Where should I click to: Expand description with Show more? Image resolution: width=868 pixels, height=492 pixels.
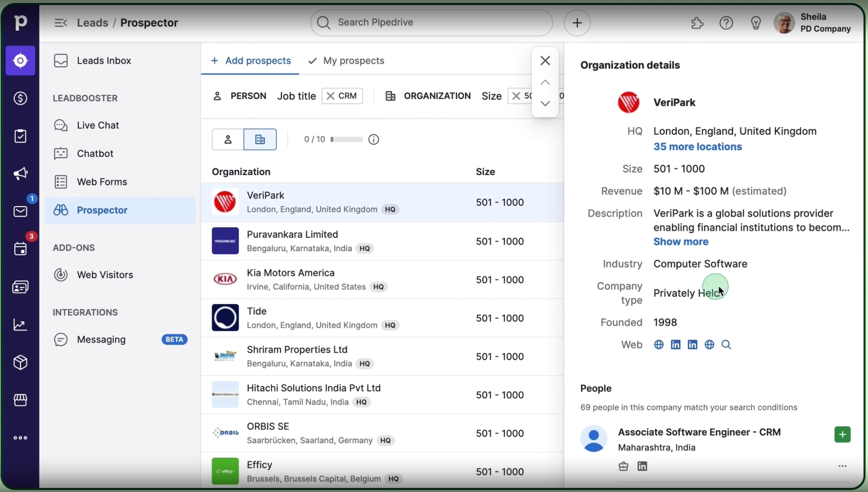tap(681, 242)
